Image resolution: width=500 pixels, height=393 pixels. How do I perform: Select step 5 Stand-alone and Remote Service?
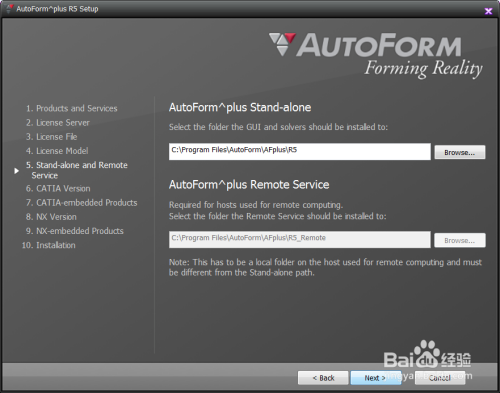point(77,170)
